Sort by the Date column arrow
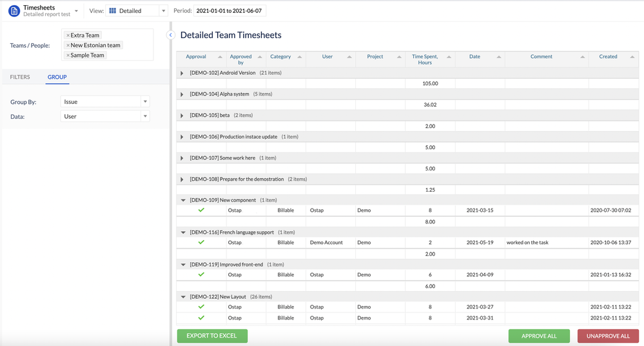644x346 pixels. 498,57
